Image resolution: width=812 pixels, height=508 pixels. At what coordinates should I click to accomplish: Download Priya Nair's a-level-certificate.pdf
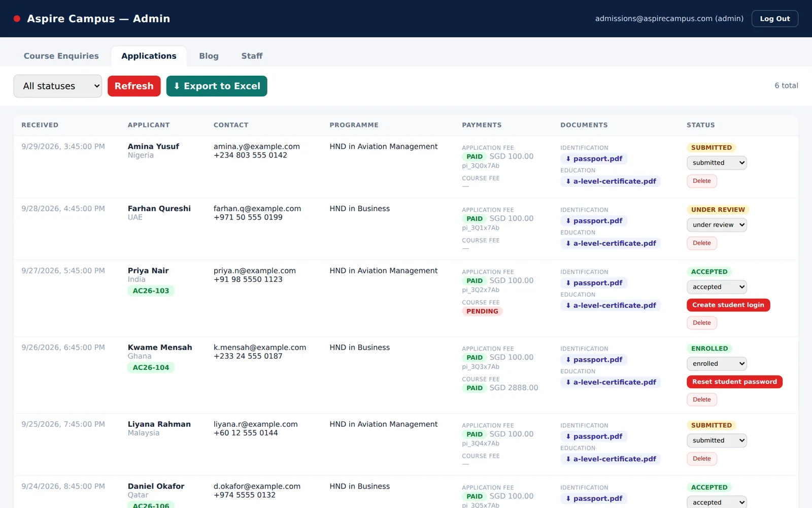[611, 305]
